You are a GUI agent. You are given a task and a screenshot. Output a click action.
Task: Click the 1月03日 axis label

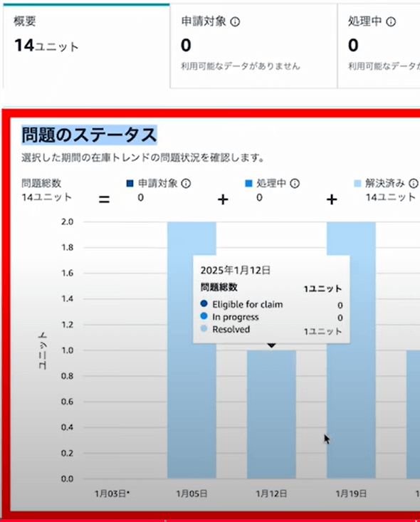112,494
